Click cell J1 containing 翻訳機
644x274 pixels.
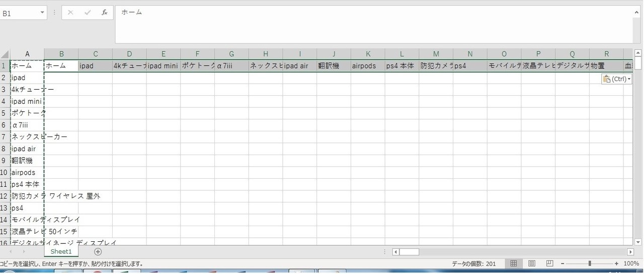tap(334, 66)
